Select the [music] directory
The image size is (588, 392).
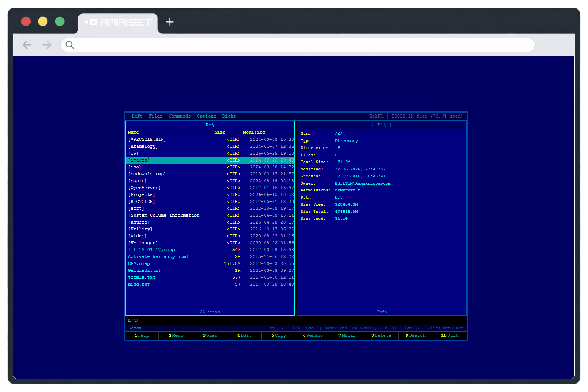(x=210, y=181)
